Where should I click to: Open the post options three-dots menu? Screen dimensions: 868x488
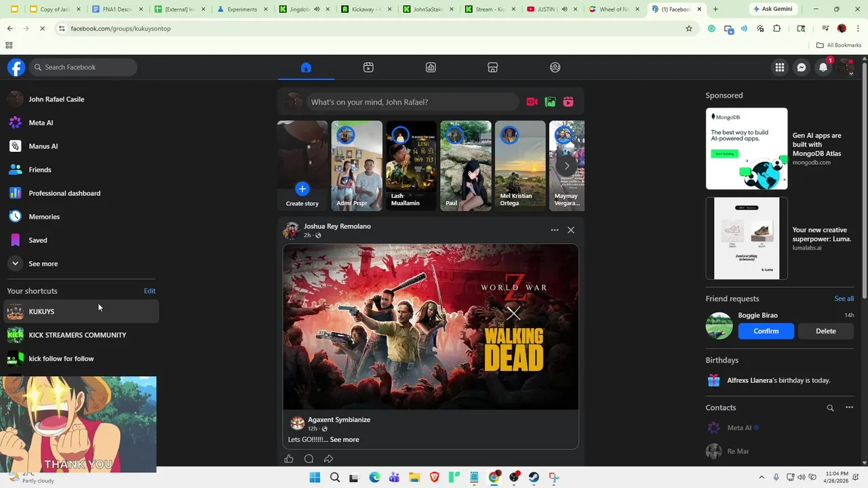coord(555,230)
